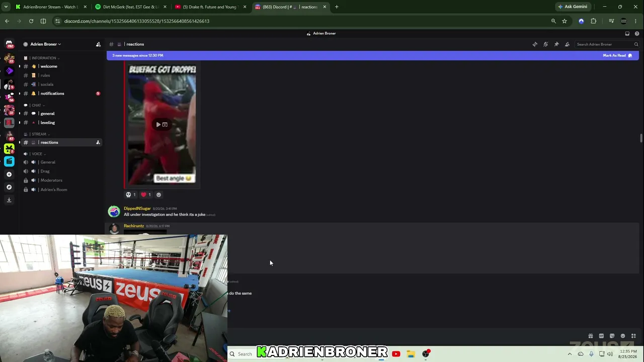Open the Discord Inbox icon
The height and width of the screenshot is (362, 644).
pos(627,34)
